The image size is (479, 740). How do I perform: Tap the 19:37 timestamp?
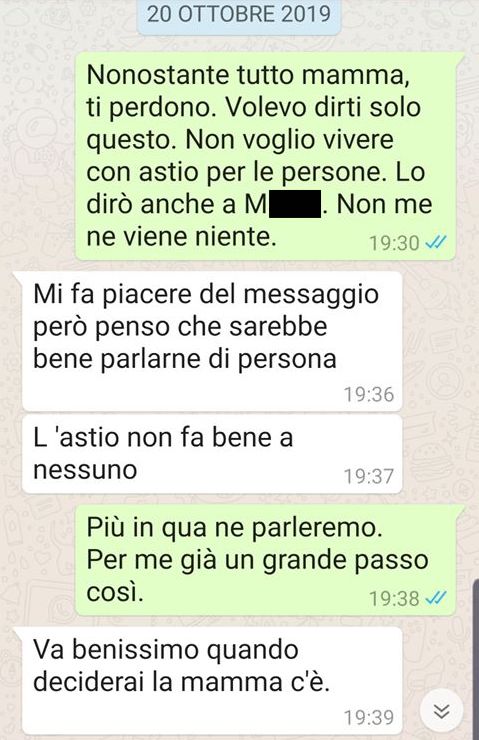tap(369, 476)
